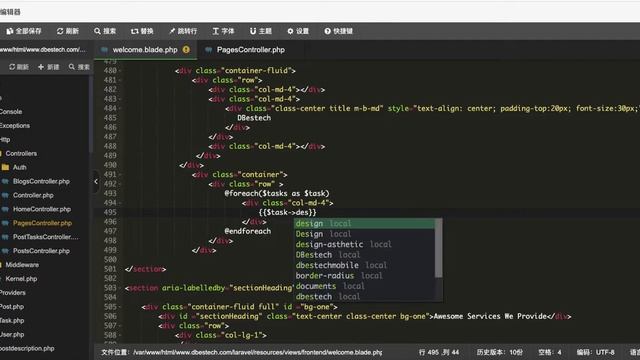Image resolution: width=640 pixels, height=360 pixels.
Task: Select the lowercase "design" autocomplete suggestion
Action: [x=364, y=223]
